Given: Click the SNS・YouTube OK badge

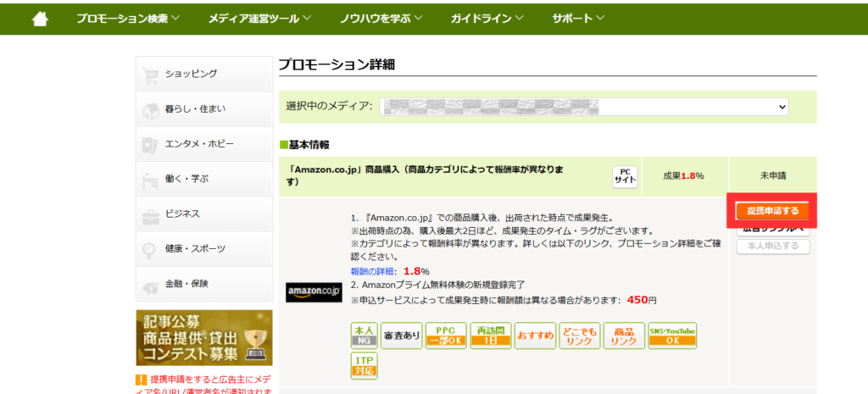Looking at the screenshot, I should point(672,336).
